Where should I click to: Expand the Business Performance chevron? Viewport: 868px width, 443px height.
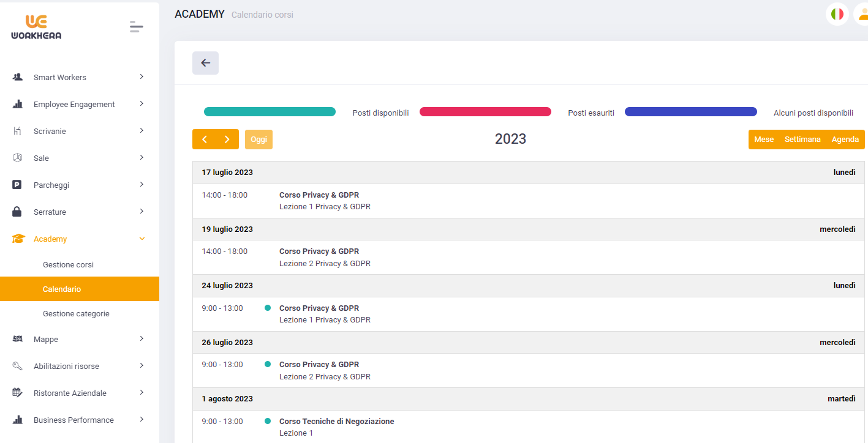point(142,420)
